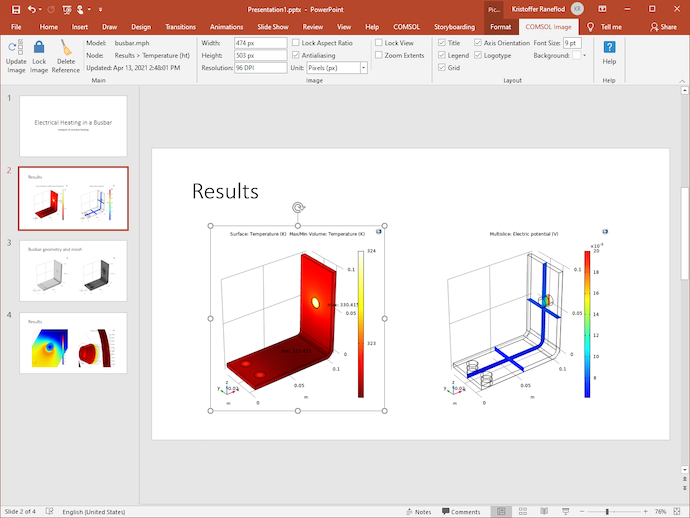This screenshot has height=518, width=690.
Task: Toggle Logotype checkbox
Action: point(478,55)
